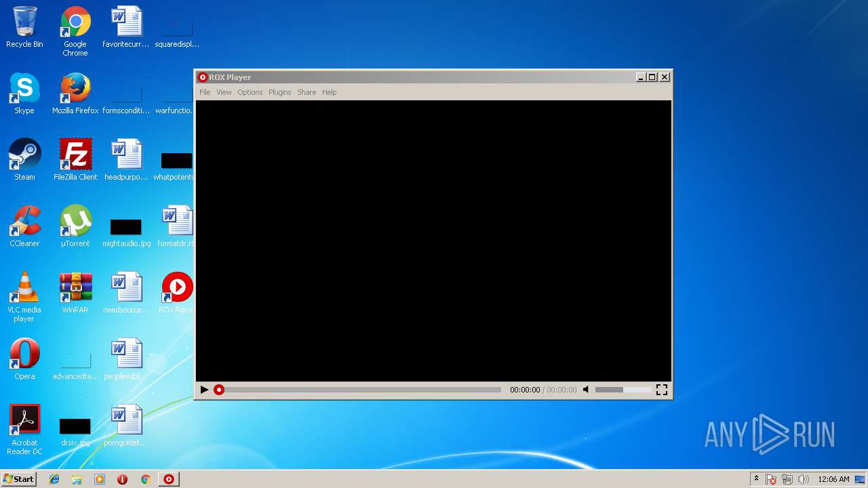Screen dimensions: 868x488
Task: Launch Internet Explorer from the taskbar
Action: click(x=54, y=479)
